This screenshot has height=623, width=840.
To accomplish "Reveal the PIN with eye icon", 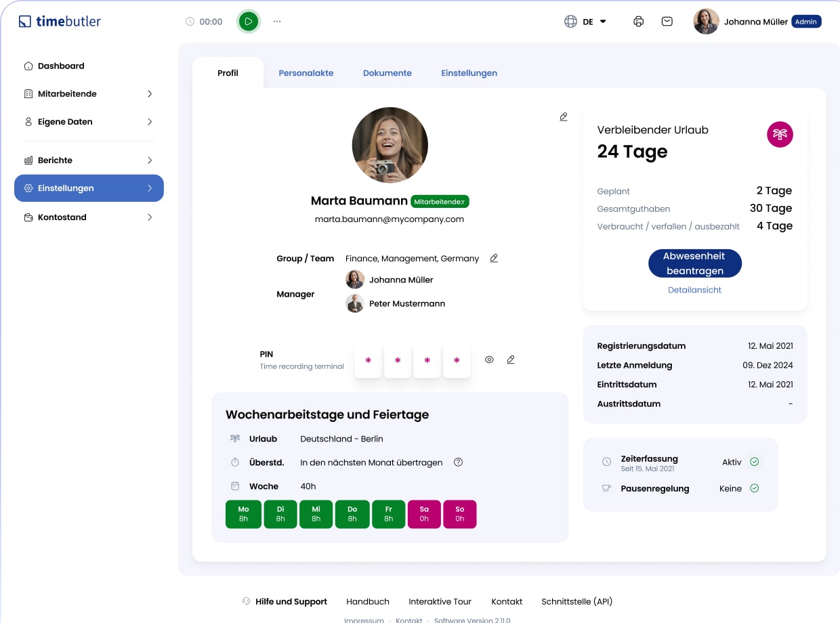I will (x=489, y=360).
